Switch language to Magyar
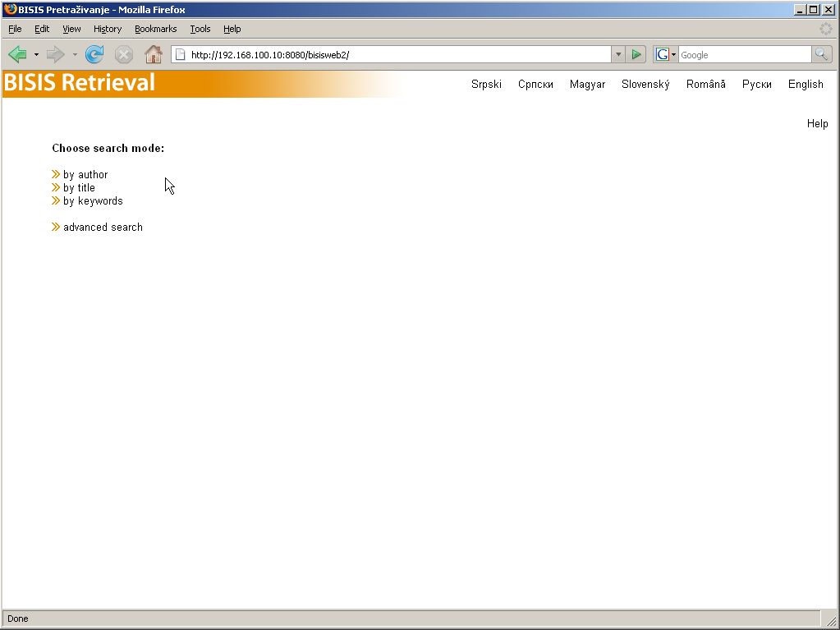 [x=587, y=85]
